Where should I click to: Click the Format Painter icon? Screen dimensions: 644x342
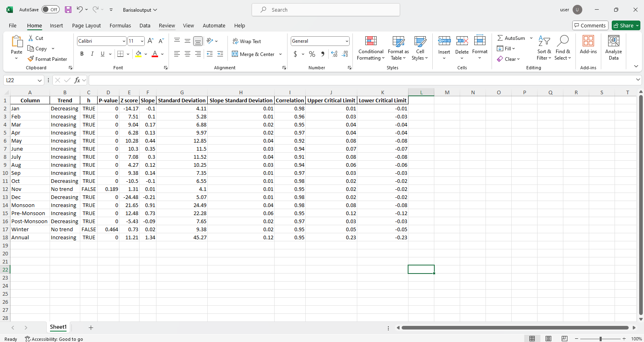point(31,59)
